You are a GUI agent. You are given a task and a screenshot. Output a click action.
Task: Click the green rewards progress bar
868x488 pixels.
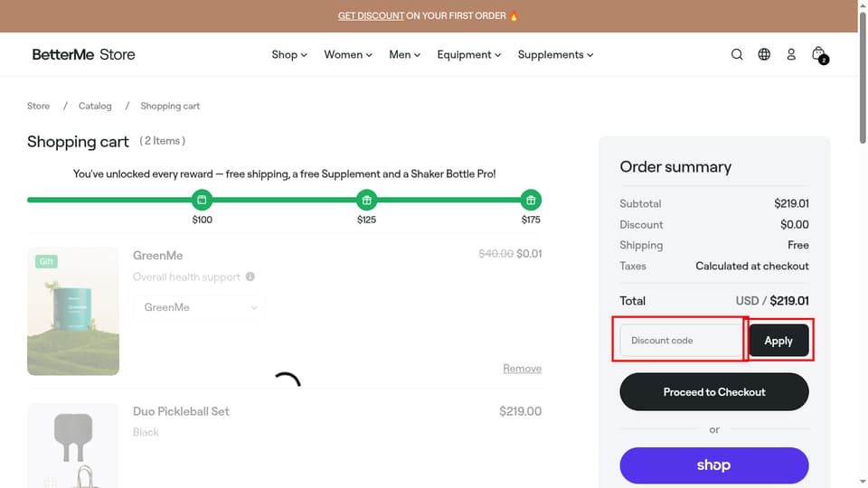pos(284,200)
